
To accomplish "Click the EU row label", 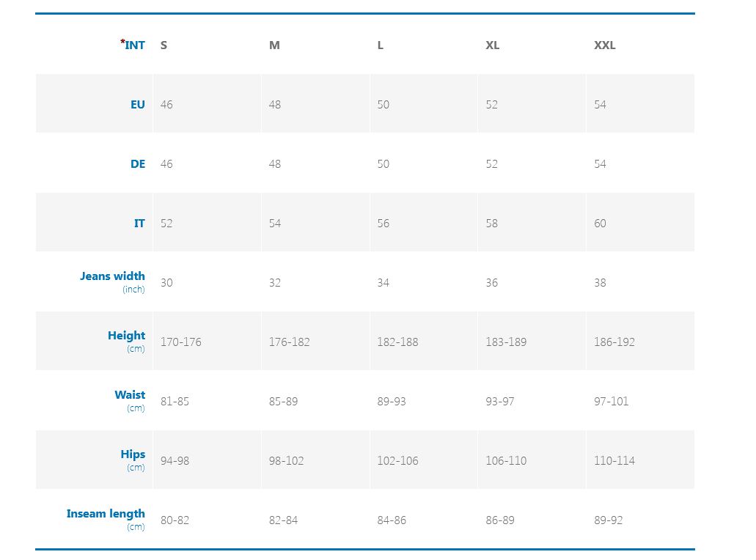I will click(x=138, y=104).
